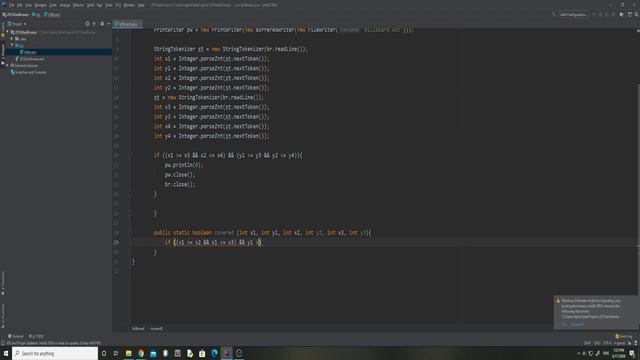Hide the Project panel with the minus icon
Viewport: 640px width, 360px height.
(109, 24)
